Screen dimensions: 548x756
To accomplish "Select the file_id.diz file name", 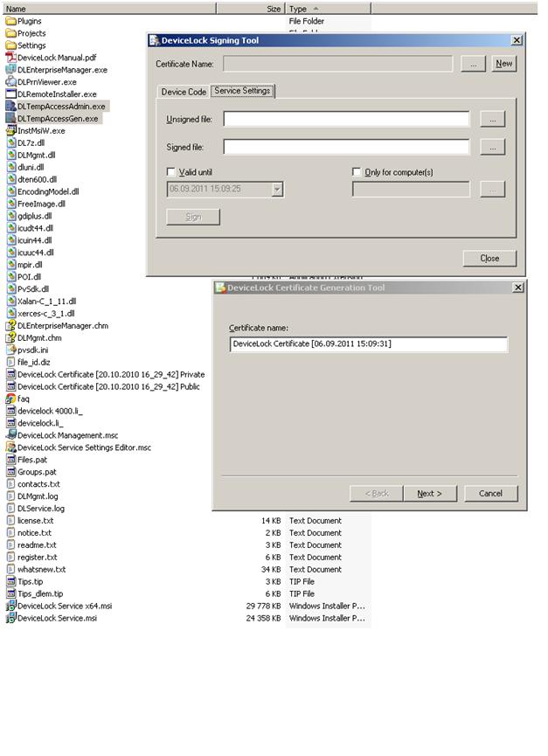I will point(34,362).
